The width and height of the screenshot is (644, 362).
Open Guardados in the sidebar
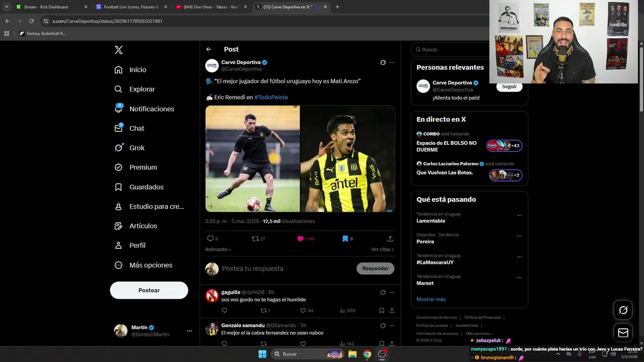point(139,187)
